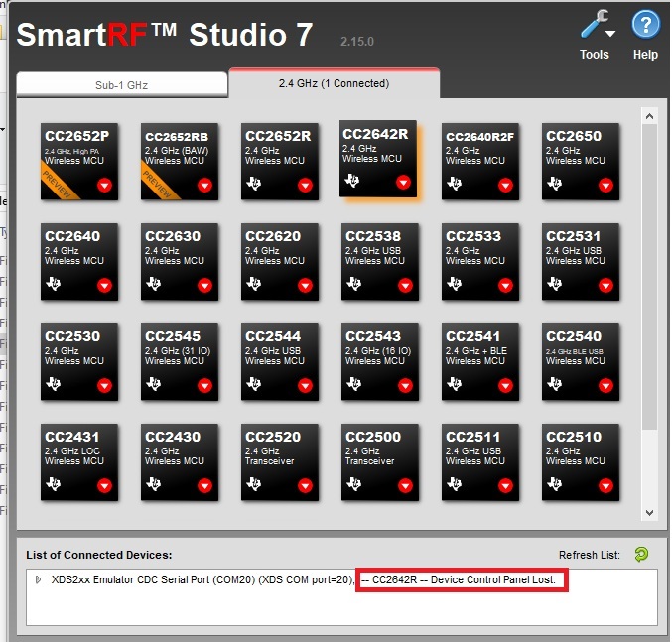Click the TI logo on CC2541 tile
Image resolution: width=672 pixels, height=642 pixels.
[455, 384]
